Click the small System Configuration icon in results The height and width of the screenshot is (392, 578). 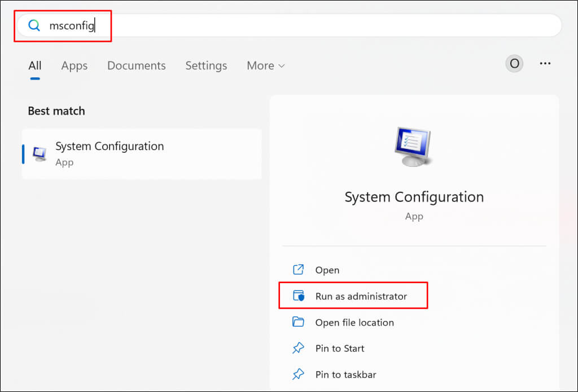40,154
